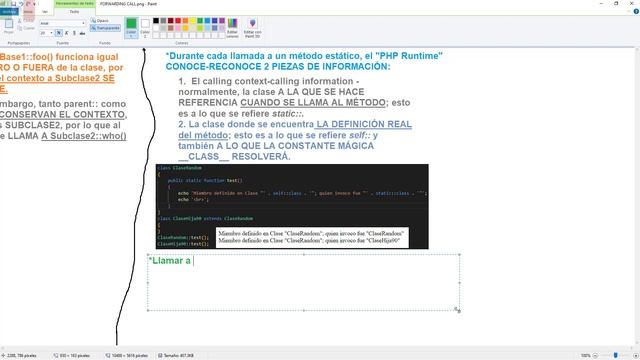
Task: Click the Herramientas de texto contextual header
Action: [75, 3]
